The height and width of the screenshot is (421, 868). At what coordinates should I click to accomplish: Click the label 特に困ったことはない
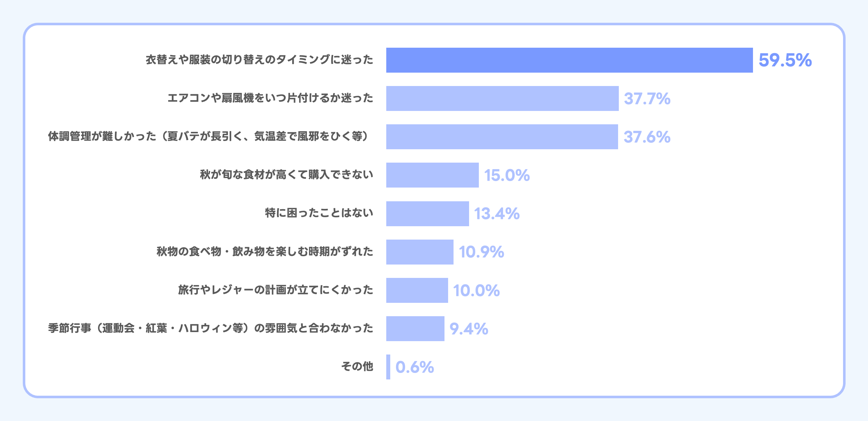pyautogui.click(x=319, y=213)
